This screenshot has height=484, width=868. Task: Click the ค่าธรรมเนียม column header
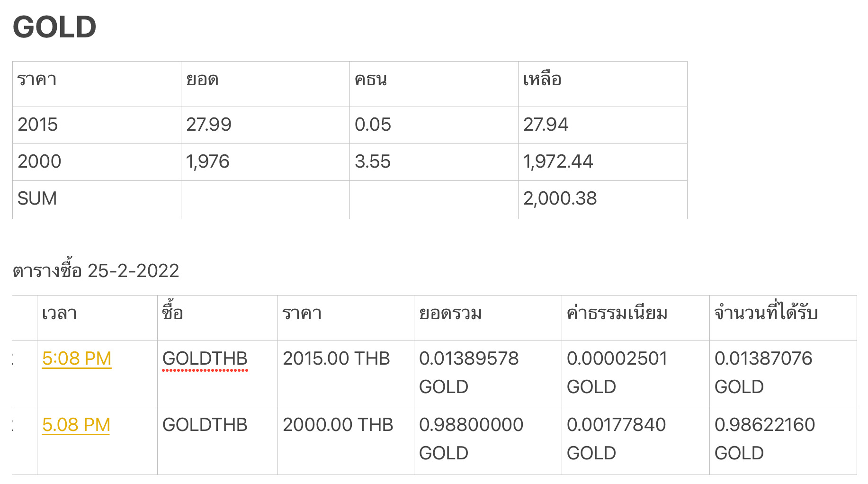(617, 313)
